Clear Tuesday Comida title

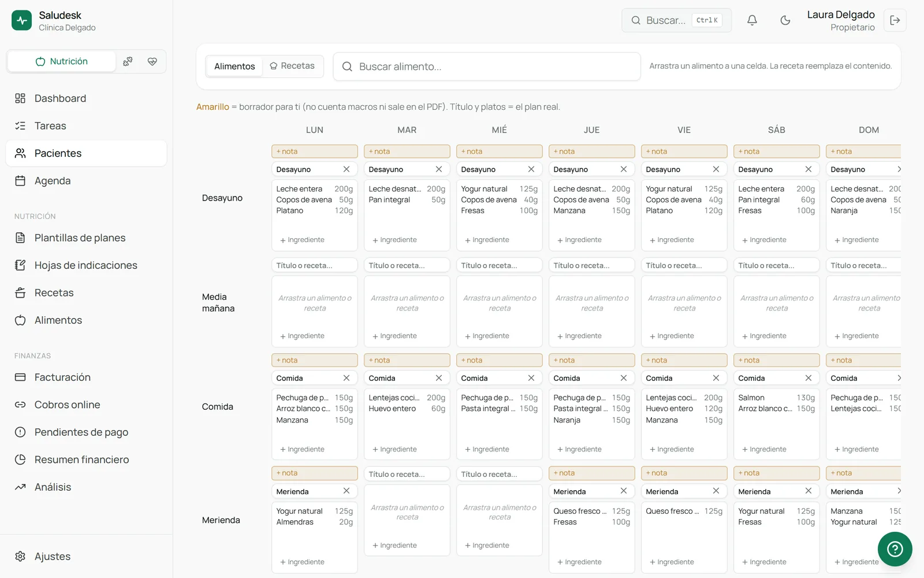click(x=439, y=378)
